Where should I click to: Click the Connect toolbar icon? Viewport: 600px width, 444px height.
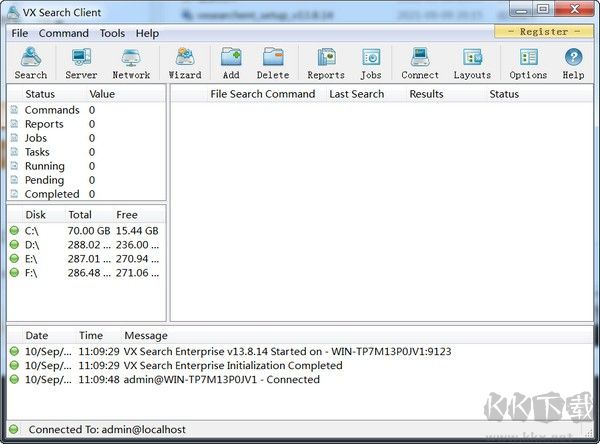(x=420, y=63)
